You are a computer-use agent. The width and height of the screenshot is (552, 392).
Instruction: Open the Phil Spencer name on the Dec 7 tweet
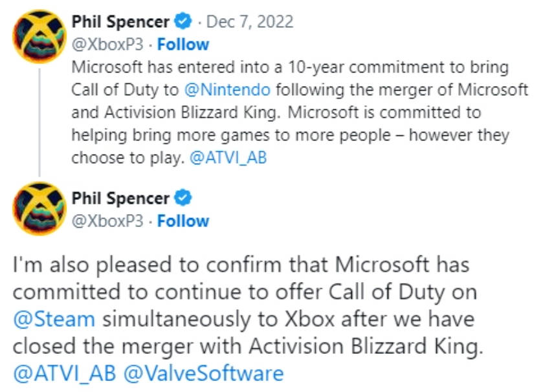point(121,22)
